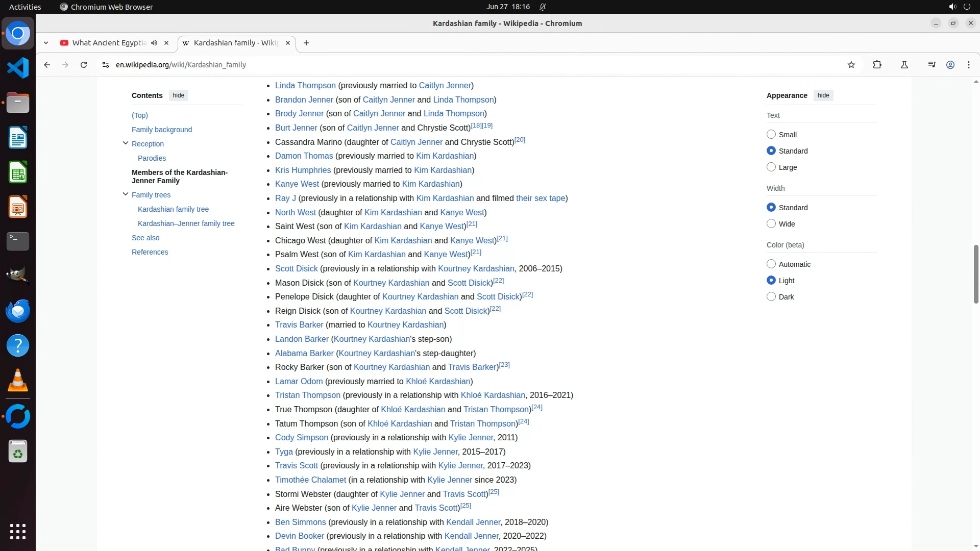Launch VLC from the dock
Screen dimensions: 980x551
tap(18, 381)
